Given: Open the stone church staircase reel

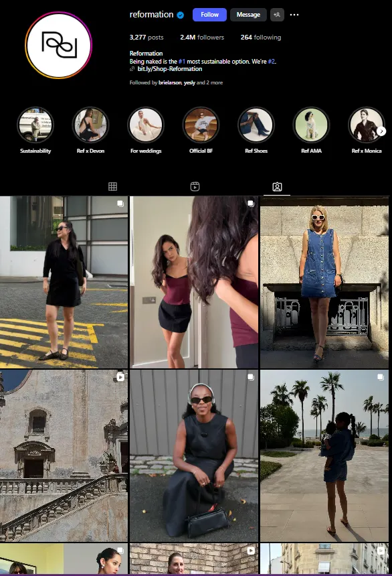Looking at the screenshot, I should (64, 455).
